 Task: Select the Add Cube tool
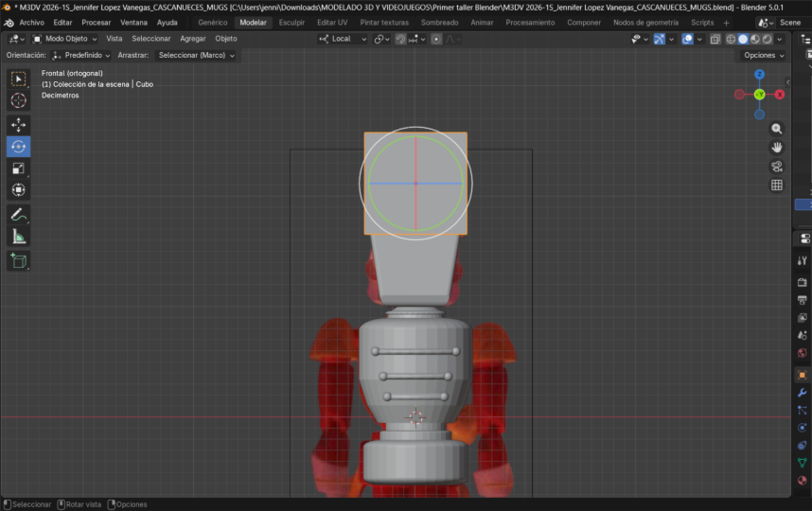(x=19, y=260)
